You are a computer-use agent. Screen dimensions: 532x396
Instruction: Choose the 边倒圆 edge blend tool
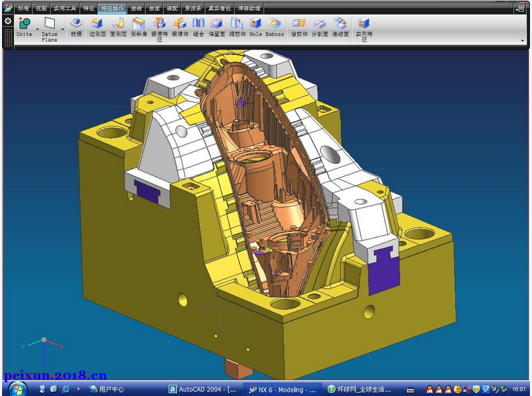click(x=98, y=27)
